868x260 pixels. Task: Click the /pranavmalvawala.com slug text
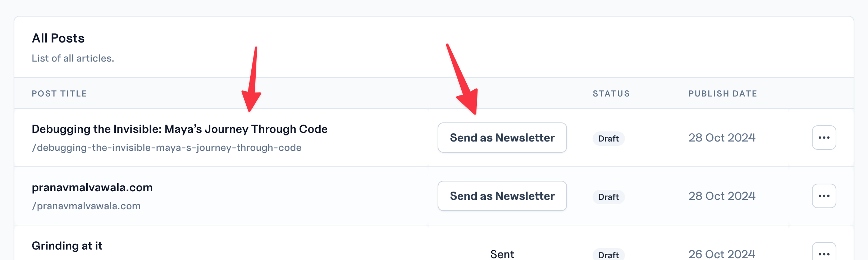click(x=86, y=206)
